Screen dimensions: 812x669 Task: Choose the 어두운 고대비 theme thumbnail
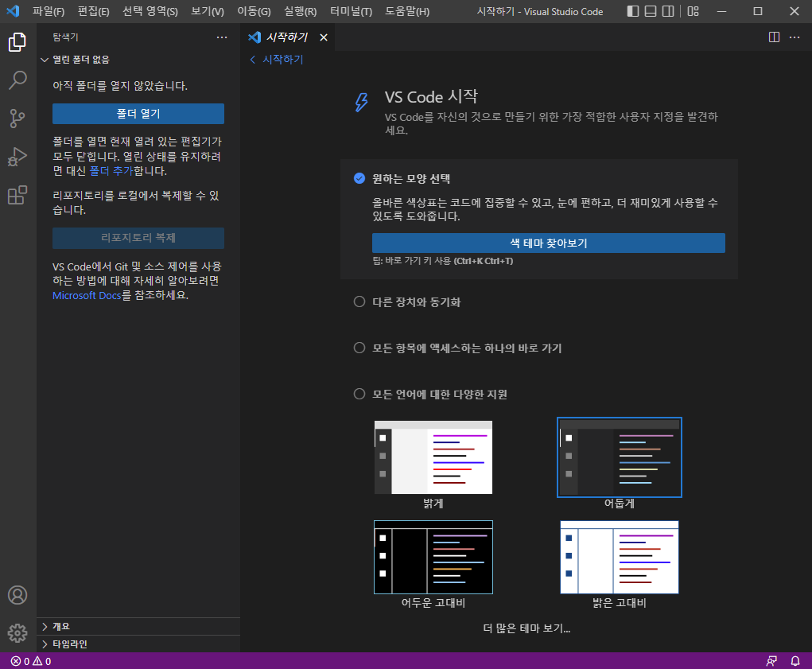(433, 557)
